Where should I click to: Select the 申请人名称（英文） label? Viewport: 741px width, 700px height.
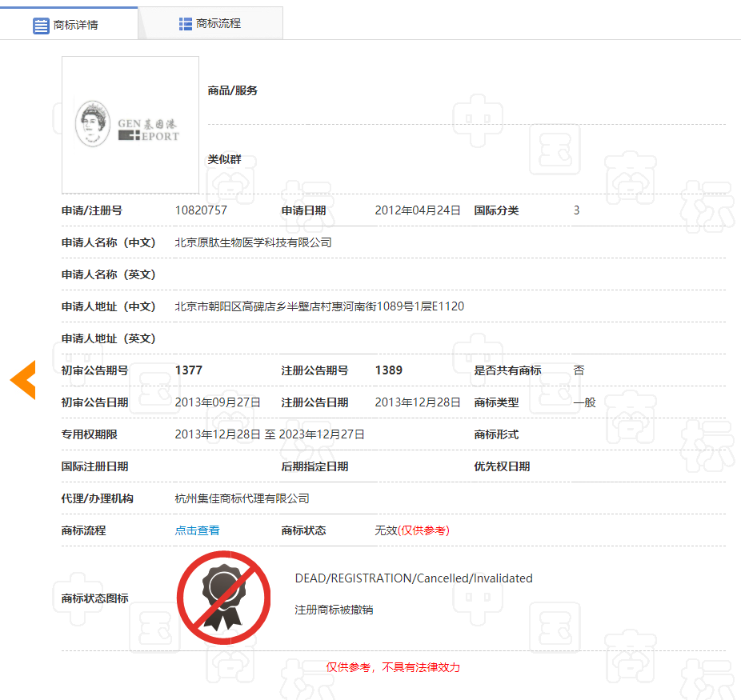click(x=109, y=274)
